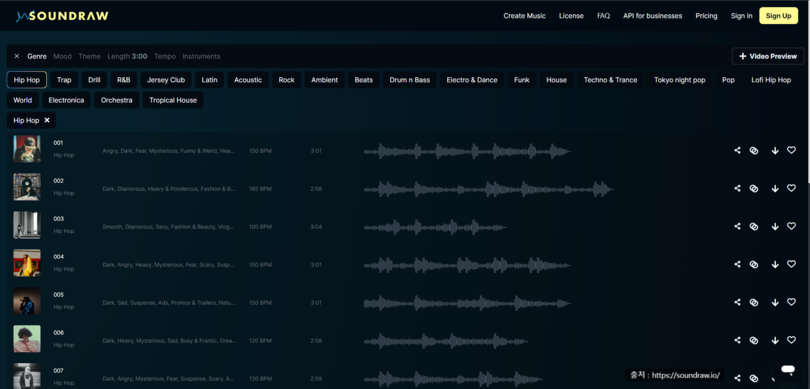Click the yellow Sign Up button

pos(778,16)
